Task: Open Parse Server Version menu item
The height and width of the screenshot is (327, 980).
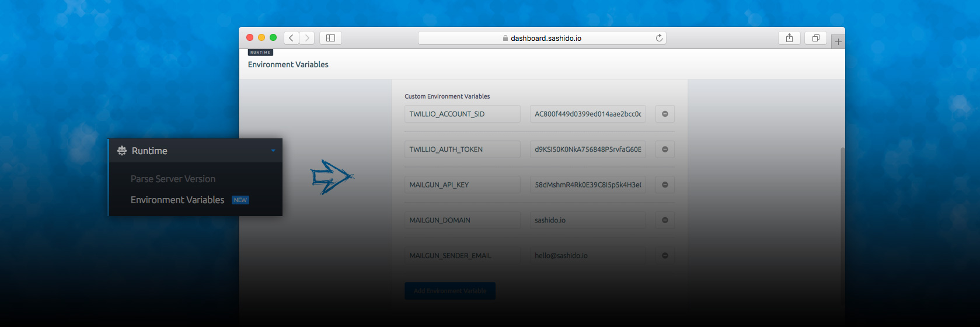Action: (173, 179)
